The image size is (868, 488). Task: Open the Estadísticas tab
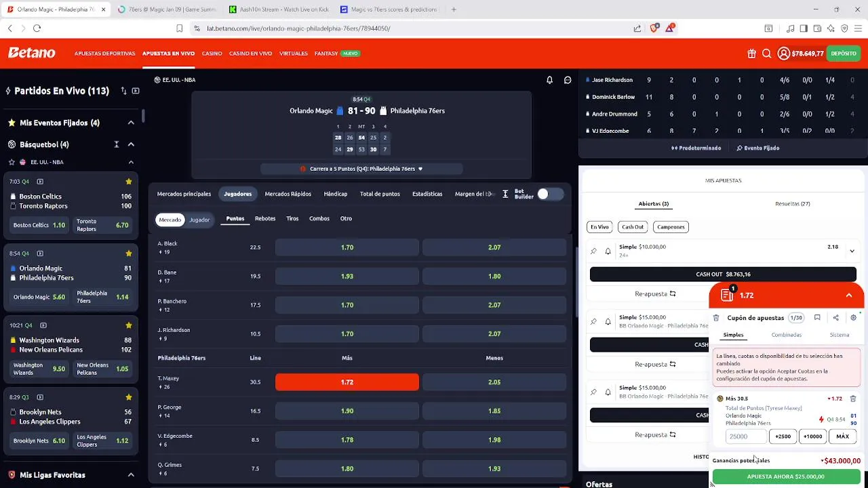coord(427,194)
